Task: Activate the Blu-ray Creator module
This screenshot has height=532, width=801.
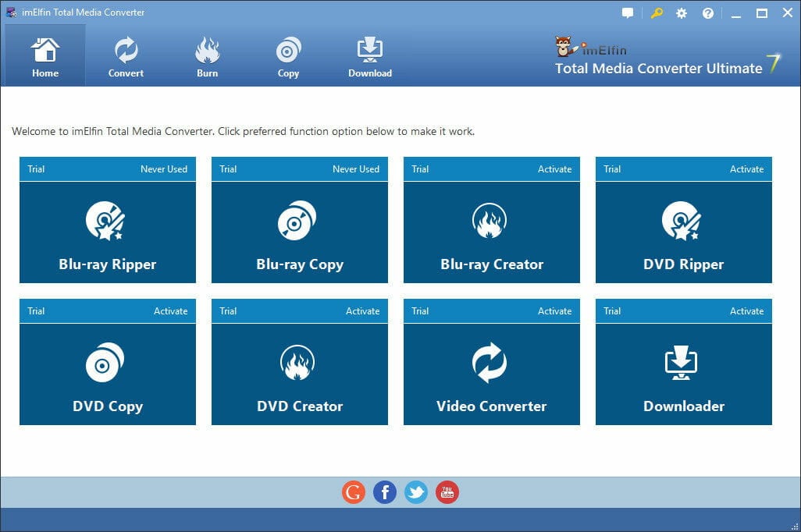Action: 555,169
